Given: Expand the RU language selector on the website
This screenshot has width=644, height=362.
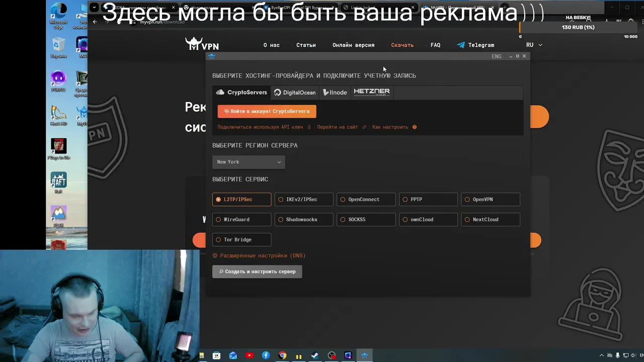Looking at the screenshot, I should coord(534,45).
